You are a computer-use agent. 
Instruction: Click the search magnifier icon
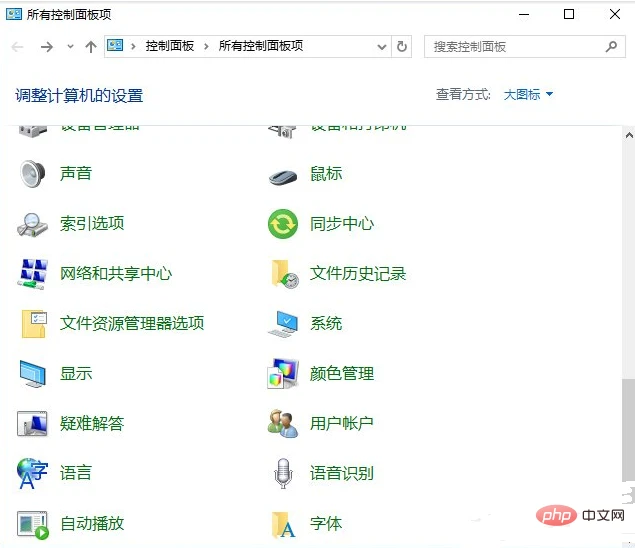(611, 47)
